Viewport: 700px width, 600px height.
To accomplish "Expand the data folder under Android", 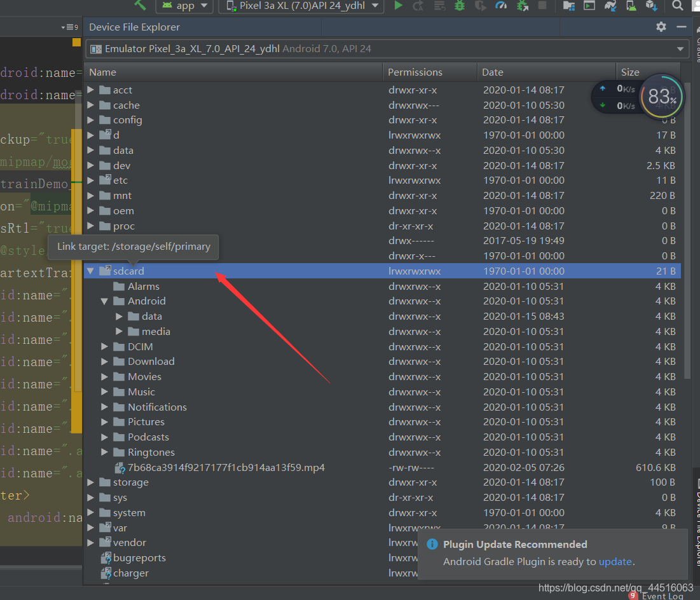I will (x=119, y=317).
